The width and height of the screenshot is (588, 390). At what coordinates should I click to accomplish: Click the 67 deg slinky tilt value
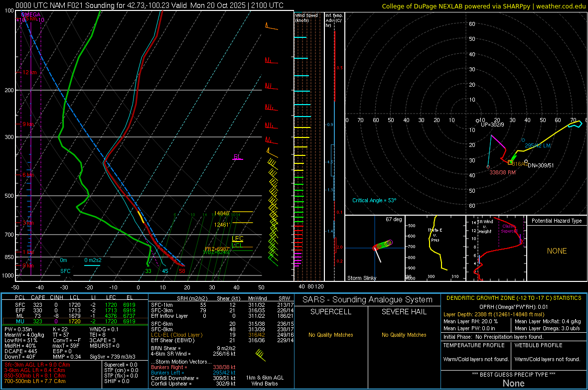pyautogui.click(x=394, y=219)
